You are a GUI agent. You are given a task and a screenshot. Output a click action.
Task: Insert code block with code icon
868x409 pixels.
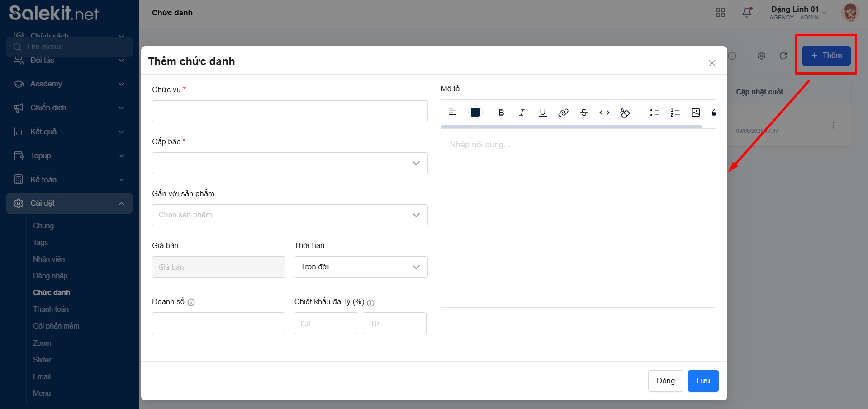tap(604, 113)
